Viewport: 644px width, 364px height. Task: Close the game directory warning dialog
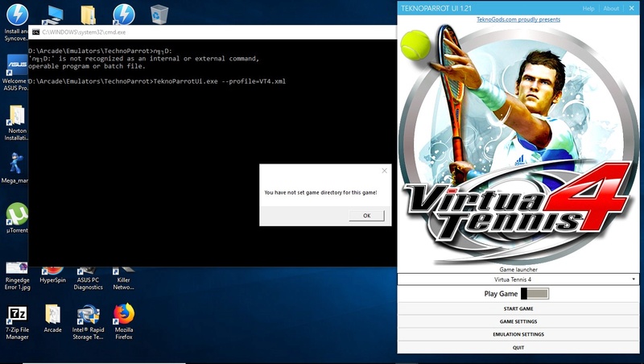(385, 171)
